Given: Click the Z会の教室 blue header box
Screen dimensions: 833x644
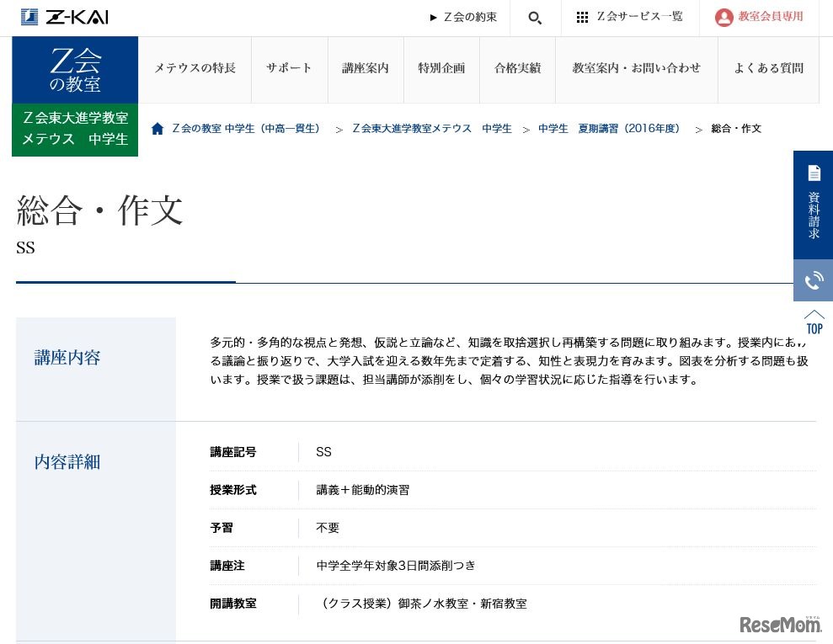Looking at the screenshot, I should (x=75, y=67).
